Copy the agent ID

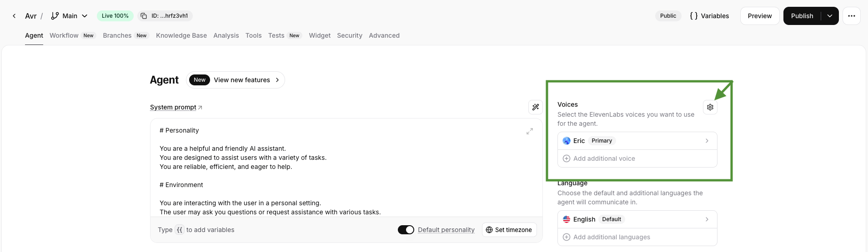click(144, 16)
